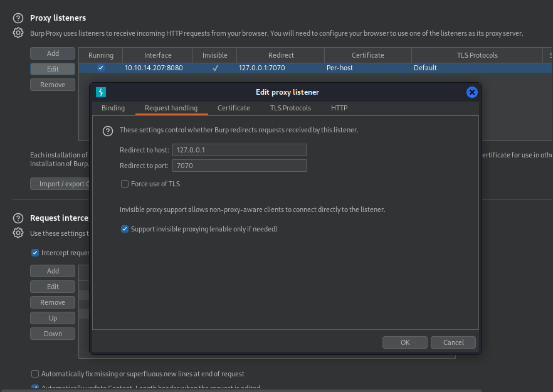Open the Request interception settings gear
The width and height of the screenshot is (553, 392).
18,233
